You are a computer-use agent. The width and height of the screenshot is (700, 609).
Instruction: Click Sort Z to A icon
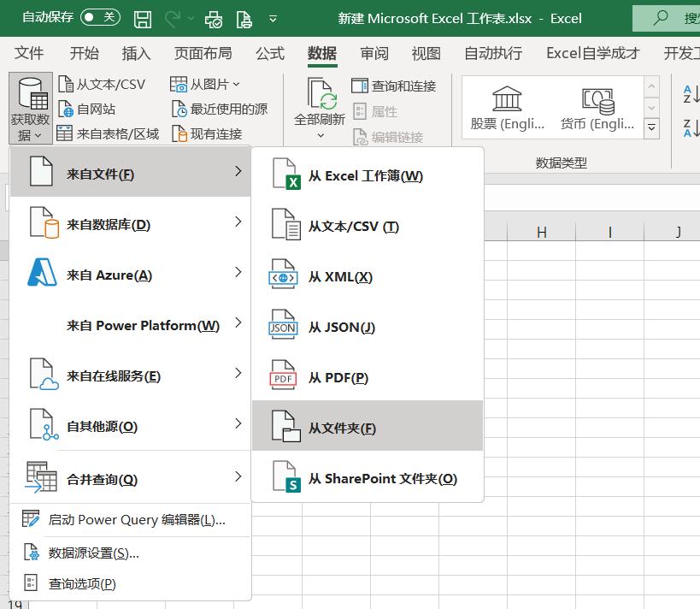click(x=691, y=127)
